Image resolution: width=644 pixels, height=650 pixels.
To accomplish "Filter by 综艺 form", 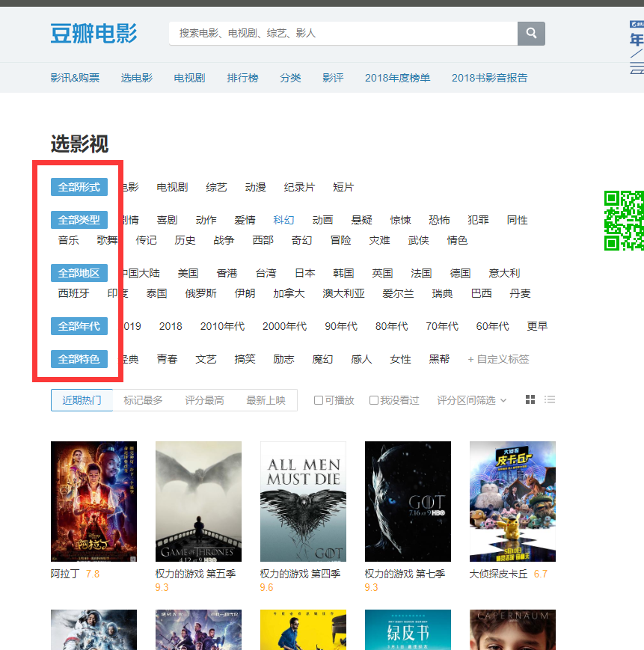I will click(x=216, y=187).
